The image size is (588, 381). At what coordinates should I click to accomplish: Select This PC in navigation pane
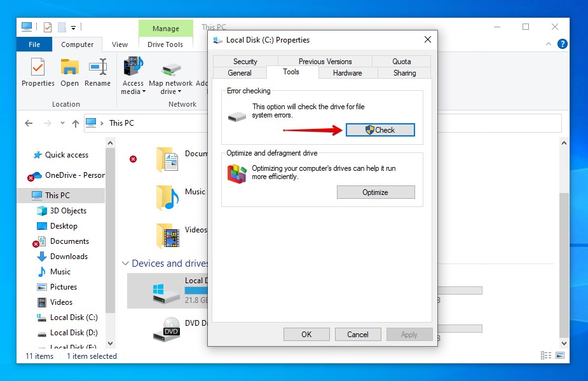tap(61, 195)
